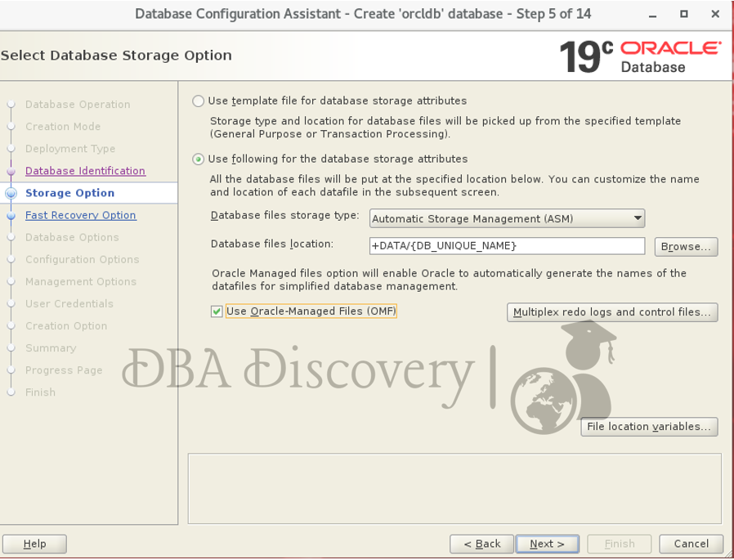Select Storage Option in step list
The width and height of the screenshot is (734, 560).
pos(69,193)
